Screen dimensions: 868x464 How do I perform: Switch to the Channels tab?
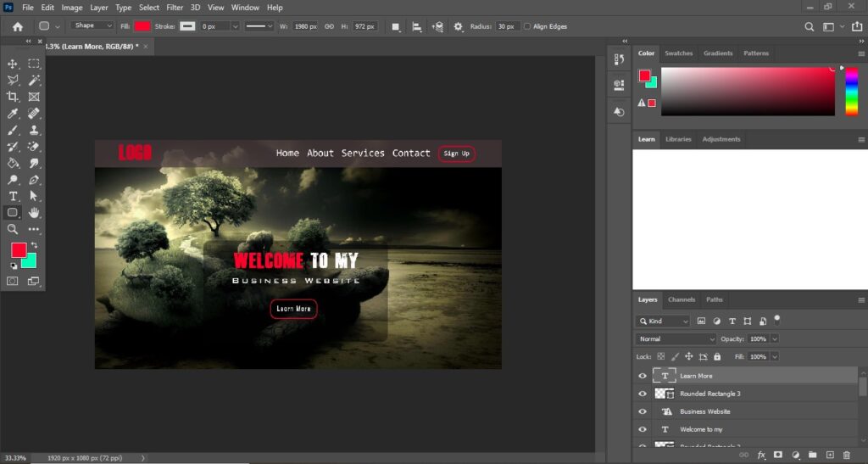(x=682, y=299)
